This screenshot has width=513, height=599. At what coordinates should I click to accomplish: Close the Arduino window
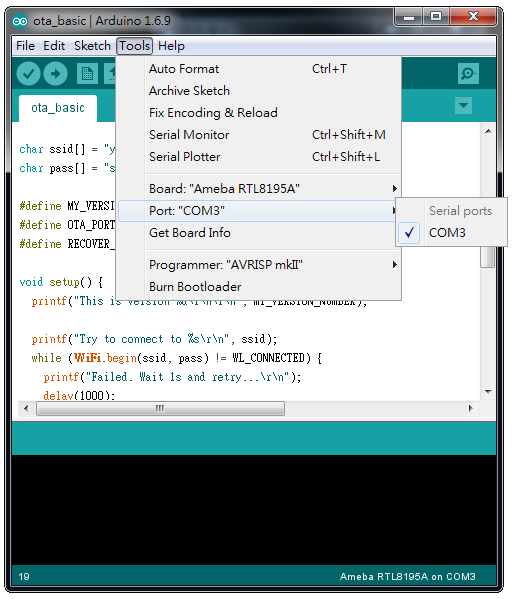tap(473, 17)
